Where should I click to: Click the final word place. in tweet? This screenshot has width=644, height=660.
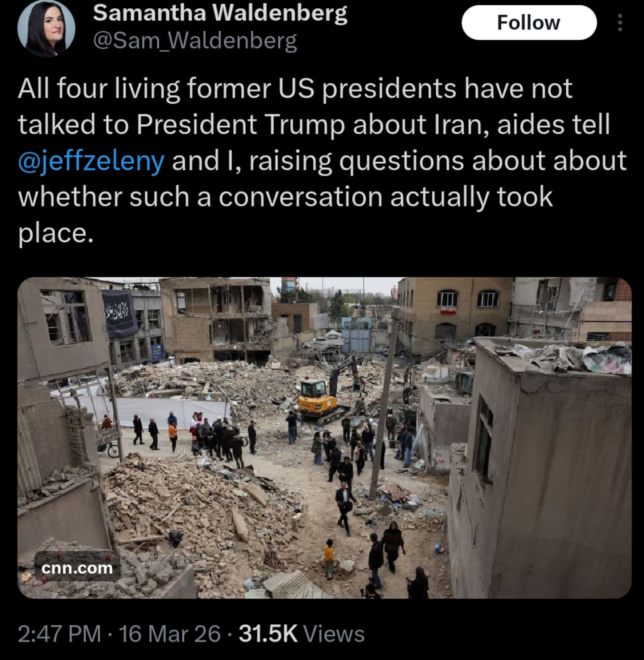pyautogui.click(x=55, y=234)
